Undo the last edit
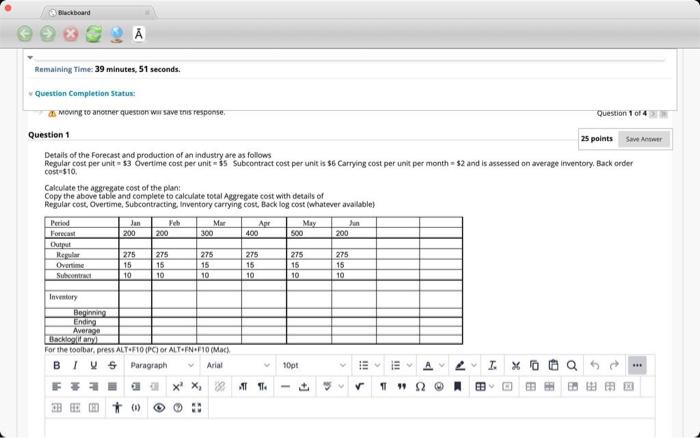The height and width of the screenshot is (438, 700). (x=595, y=365)
